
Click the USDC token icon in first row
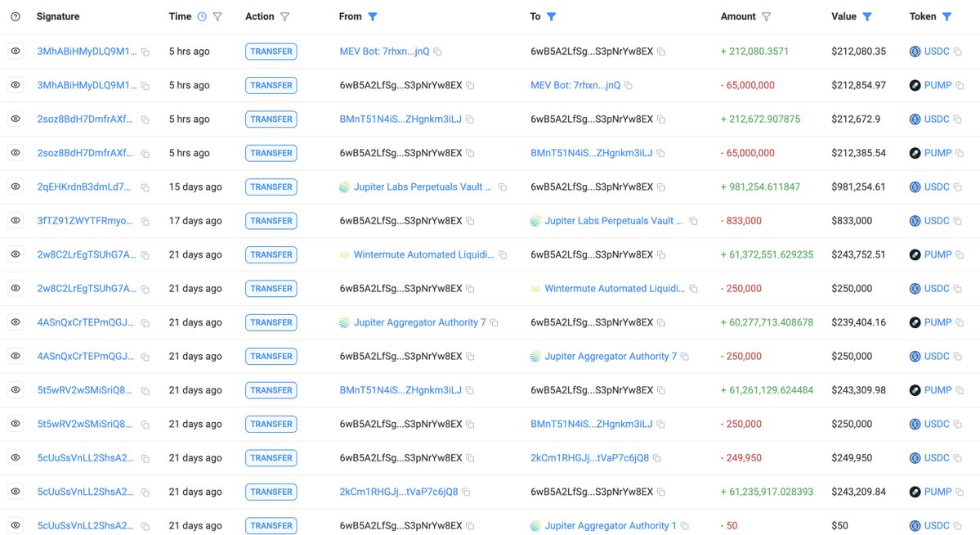click(915, 52)
